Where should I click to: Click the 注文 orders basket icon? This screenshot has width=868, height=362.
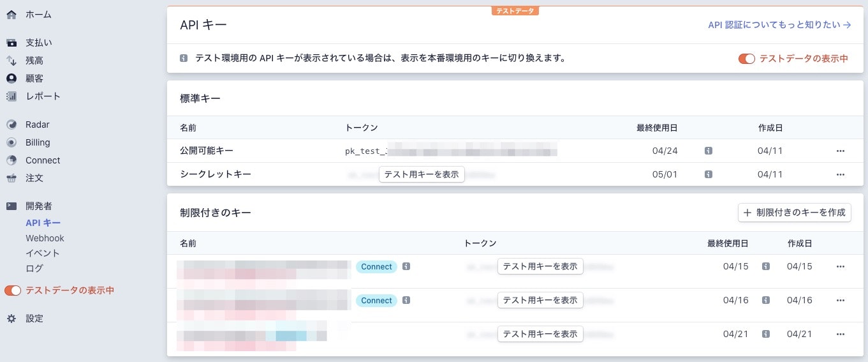click(11, 178)
